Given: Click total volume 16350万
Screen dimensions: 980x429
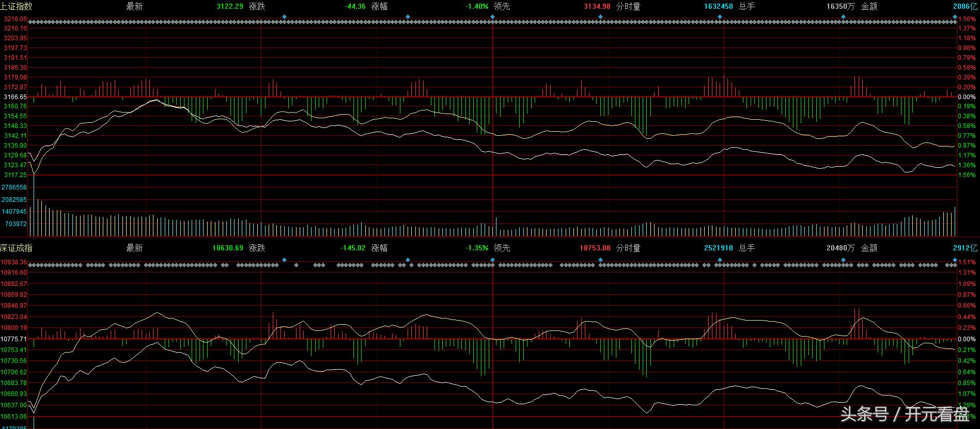Looking at the screenshot, I should click(841, 7).
